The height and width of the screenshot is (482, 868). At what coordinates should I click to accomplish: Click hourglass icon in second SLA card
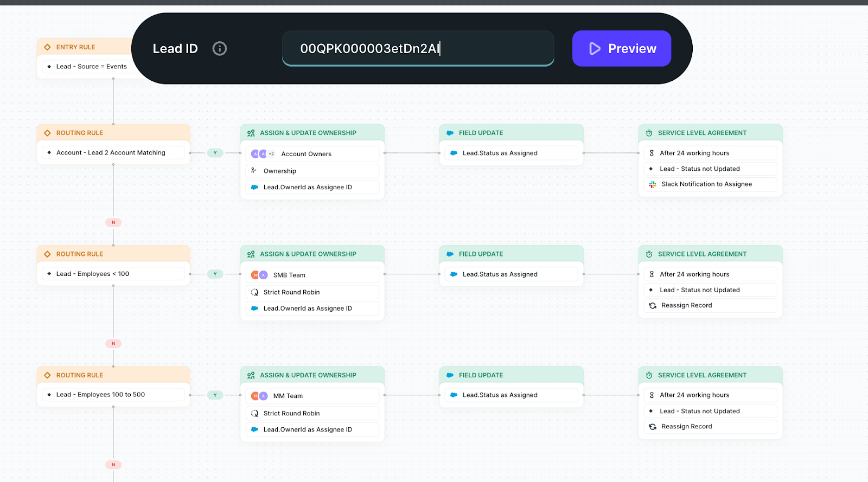652,274
